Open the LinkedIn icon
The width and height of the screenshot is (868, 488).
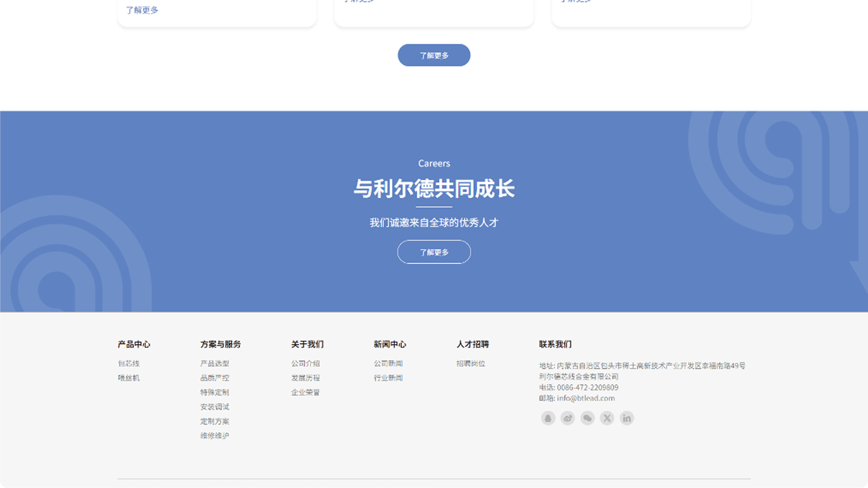(x=627, y=418)
